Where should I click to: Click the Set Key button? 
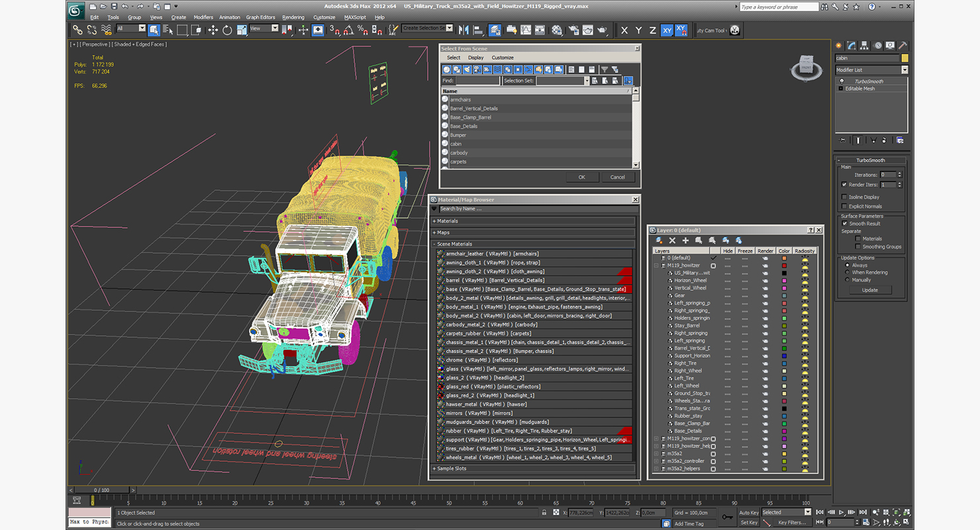[x=748, y=523]
